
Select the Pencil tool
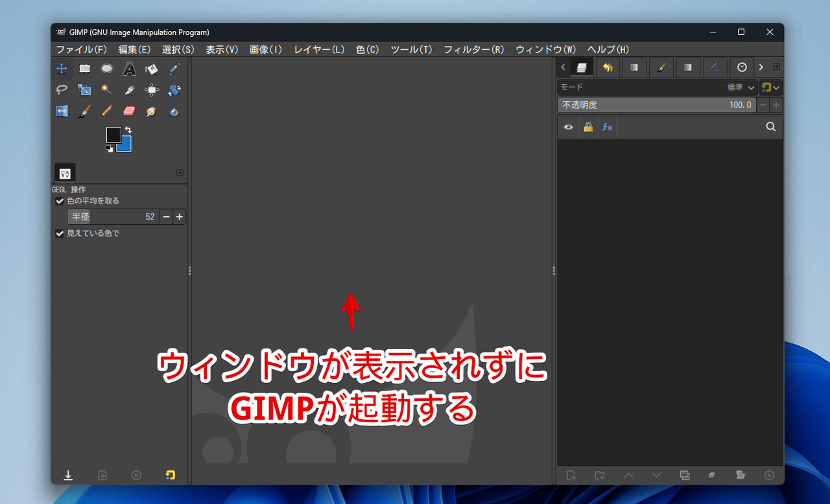pyautogui.click(x=106, y=111)
